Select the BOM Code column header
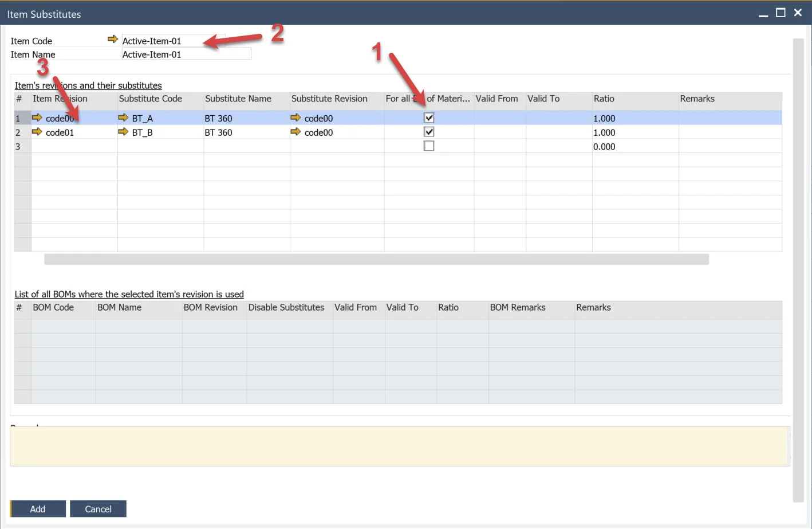 53,308
